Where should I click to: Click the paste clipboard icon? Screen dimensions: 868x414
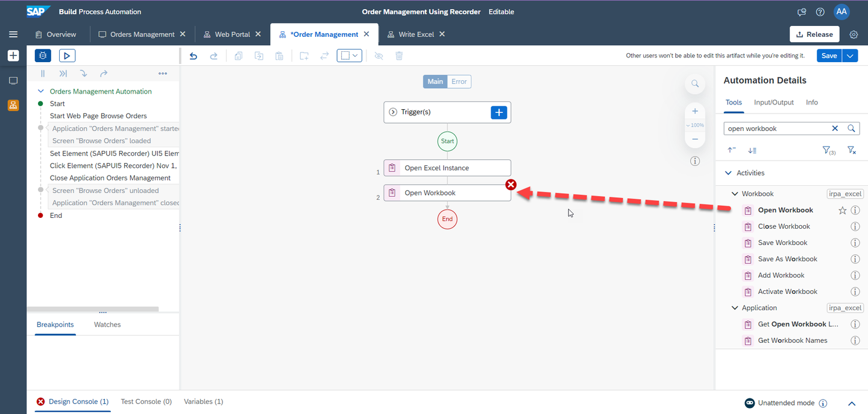(x=279, y=56)
